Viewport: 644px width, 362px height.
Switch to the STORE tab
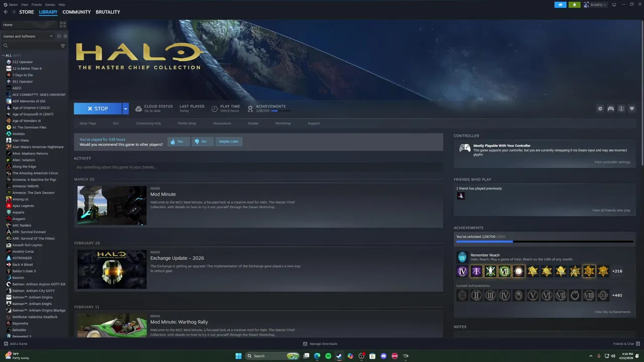pos(27,12)
